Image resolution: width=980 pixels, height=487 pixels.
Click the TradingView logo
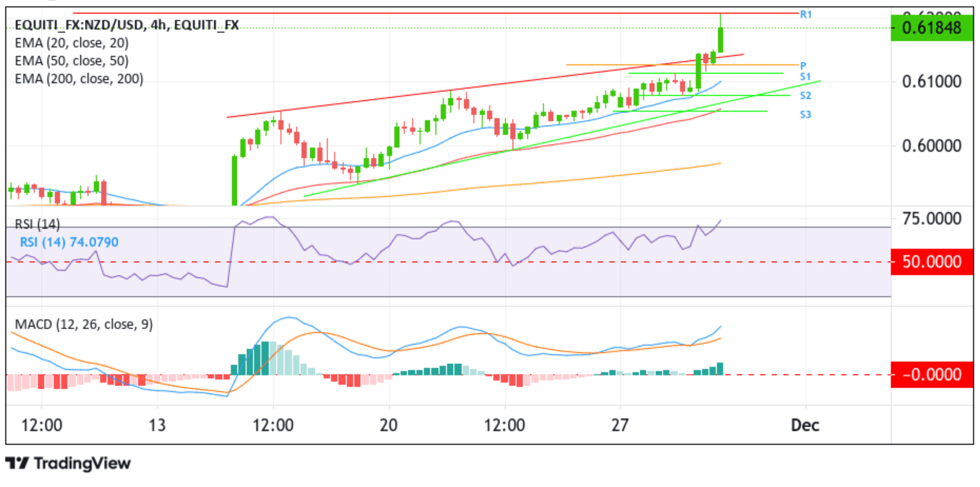(x=68, y=463)
